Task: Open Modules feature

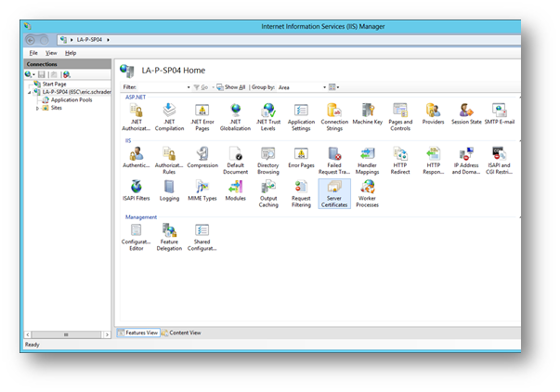Action: [x=235, y=190]
